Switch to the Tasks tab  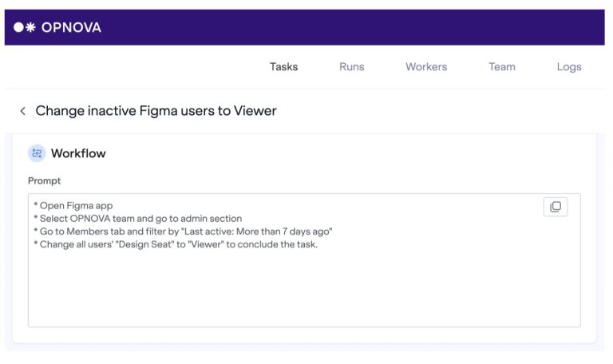coord(283,67)
